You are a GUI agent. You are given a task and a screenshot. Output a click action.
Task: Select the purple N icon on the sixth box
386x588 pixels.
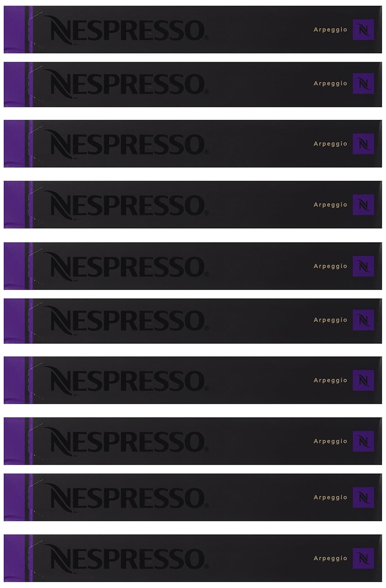[363, 320]
